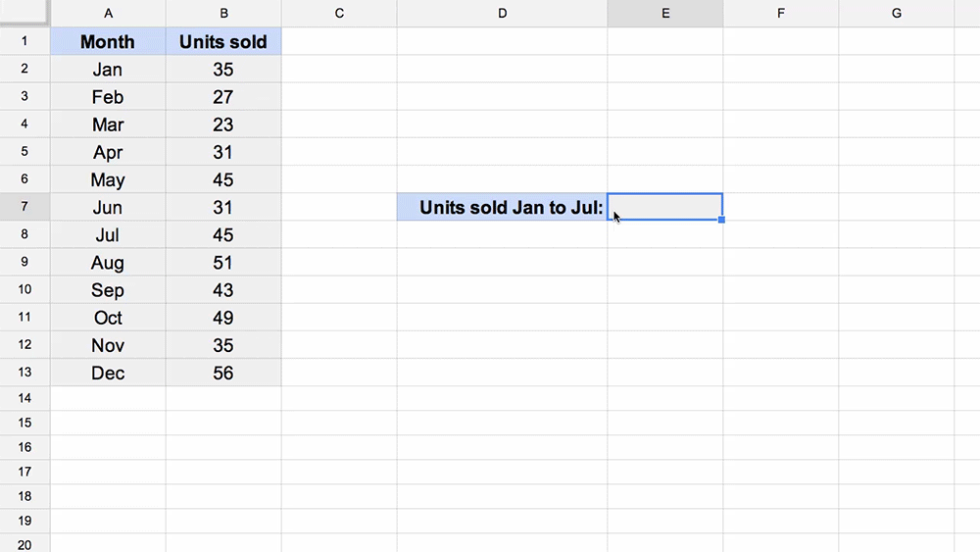Click column E header
The width and height of the screenshot is (980, 552).
click(x=665, y=13)
